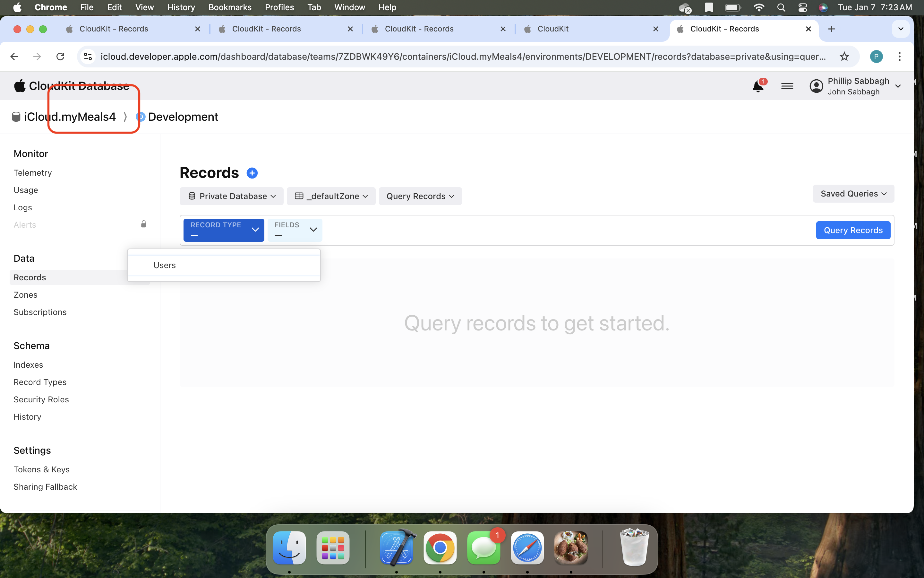Expand the _defaultZone dropdown

pyautogui.click(x=331, y=196)
